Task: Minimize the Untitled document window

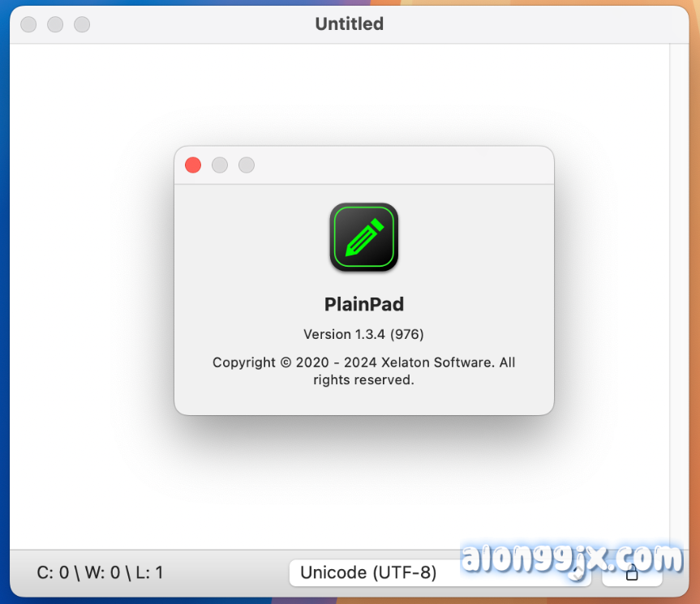Action: (x=55, y=24)
